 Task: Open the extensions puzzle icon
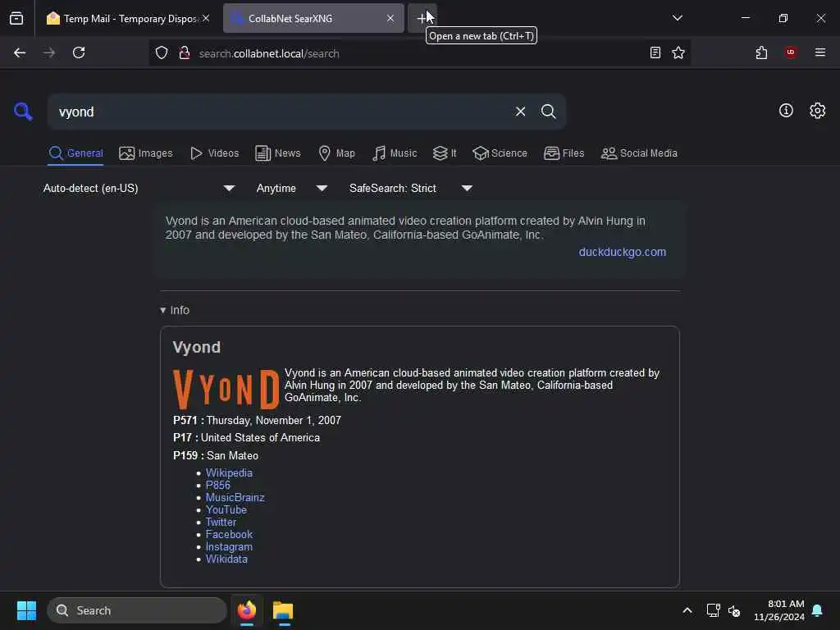click(761, 52)
